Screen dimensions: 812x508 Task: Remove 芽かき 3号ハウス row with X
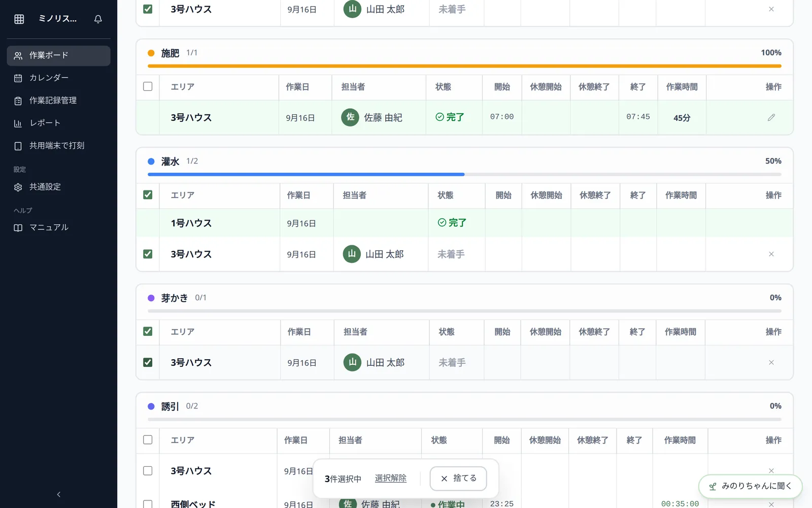(771, 362)
